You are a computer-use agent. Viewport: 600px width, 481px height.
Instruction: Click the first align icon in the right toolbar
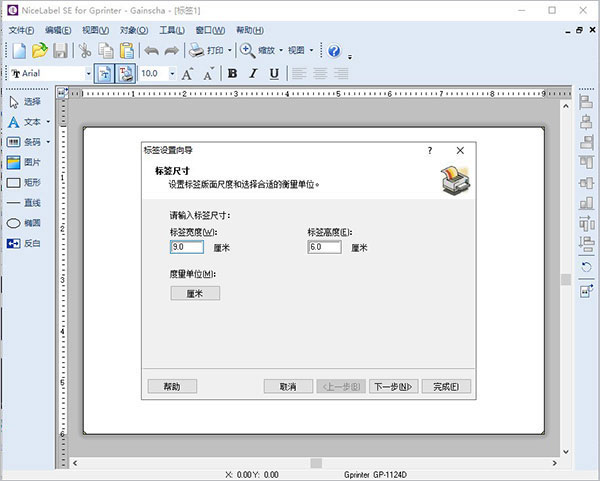tap(586, 102)
